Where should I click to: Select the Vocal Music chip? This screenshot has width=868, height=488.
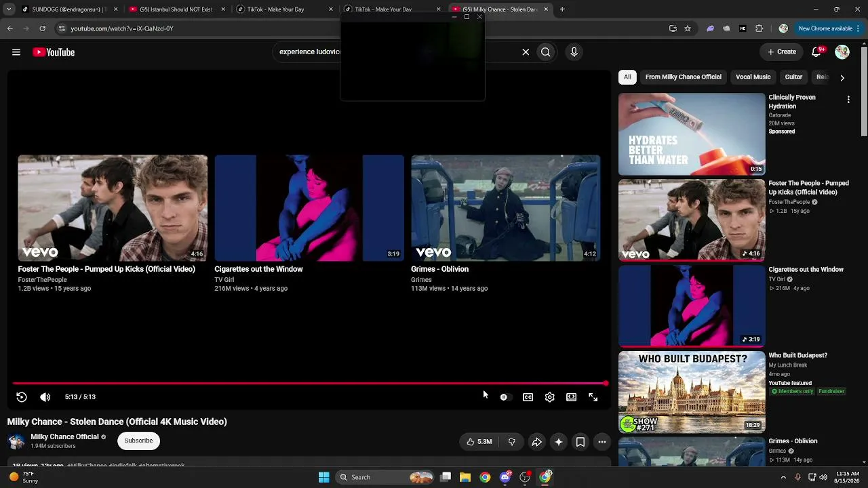tap(753, 77)
